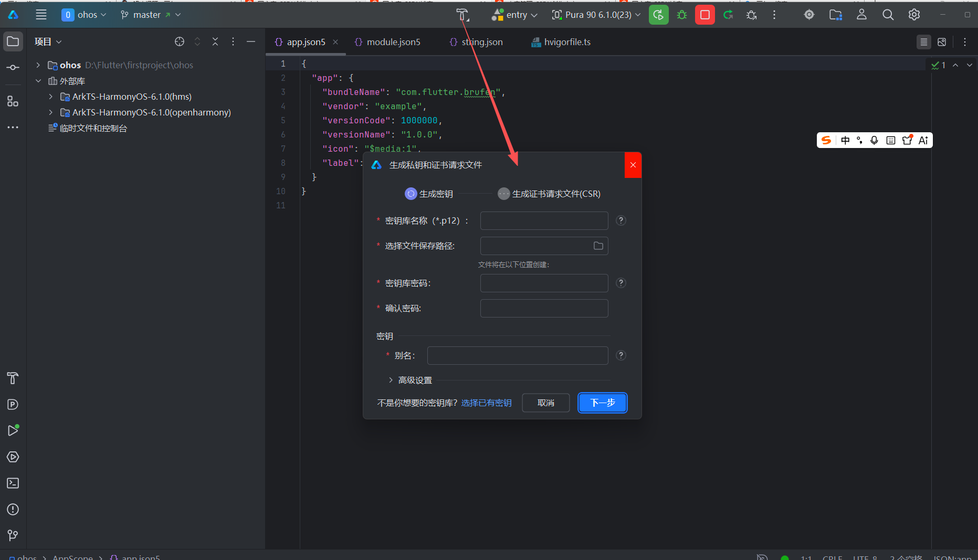Screen dimensions: 978x560
Task: Click the 取消 button
Action: point(546,403)
